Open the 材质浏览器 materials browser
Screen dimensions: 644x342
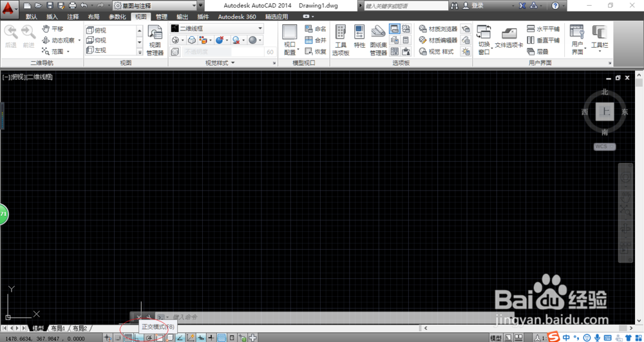(x=438, y=29)
